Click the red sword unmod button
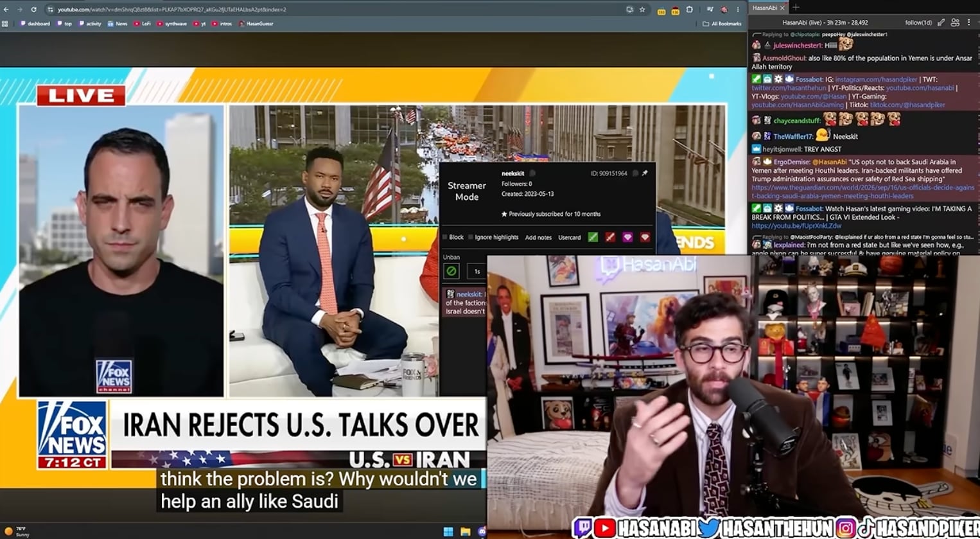Viewport: 980px width, 539px height. click(x=610, y=237)
